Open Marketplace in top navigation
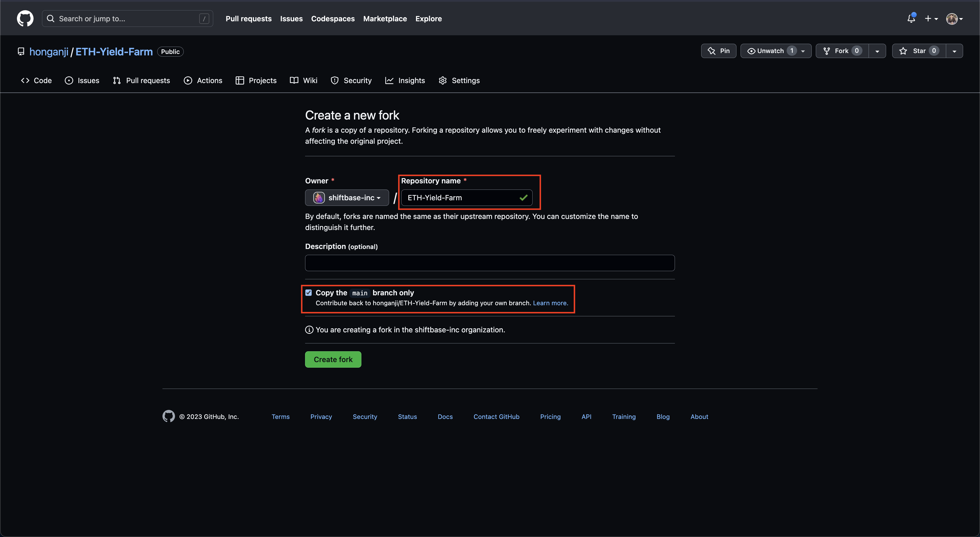980x537 pixels. coord(385,19)
